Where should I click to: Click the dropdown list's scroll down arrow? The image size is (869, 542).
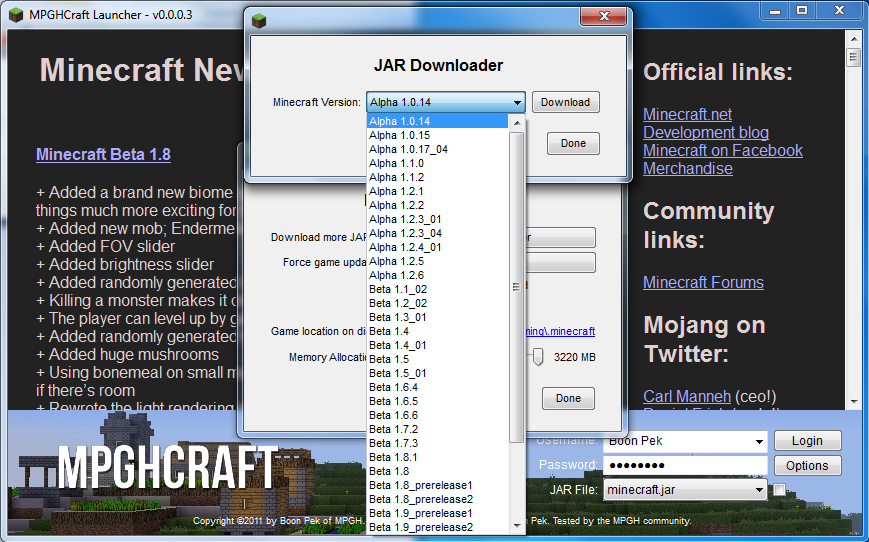pyautogui.click(x=517, y=525)
